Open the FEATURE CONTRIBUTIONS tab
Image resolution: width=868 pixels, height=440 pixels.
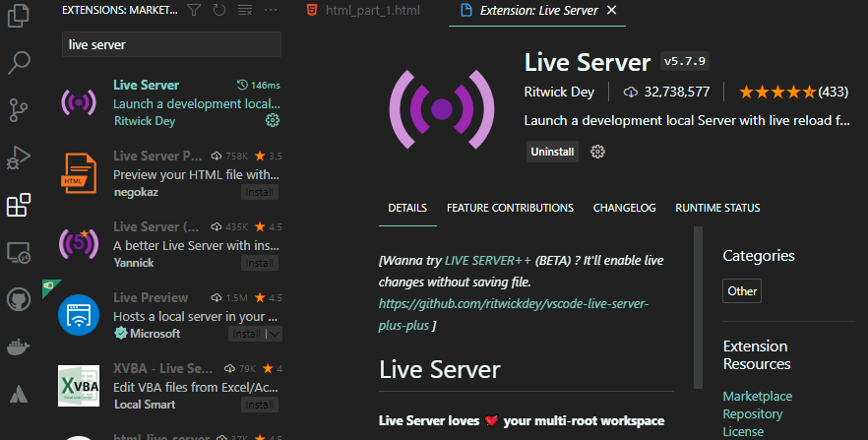(510, 208)
